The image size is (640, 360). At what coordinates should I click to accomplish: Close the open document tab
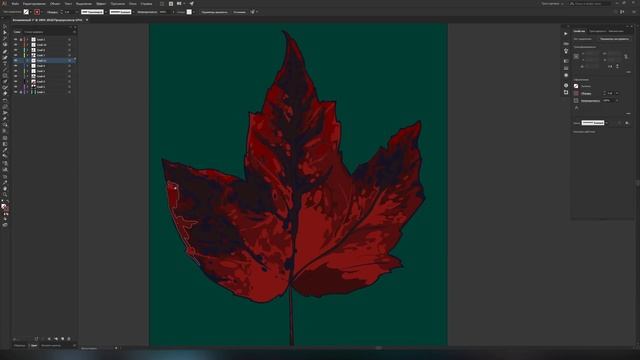[87, 20]
